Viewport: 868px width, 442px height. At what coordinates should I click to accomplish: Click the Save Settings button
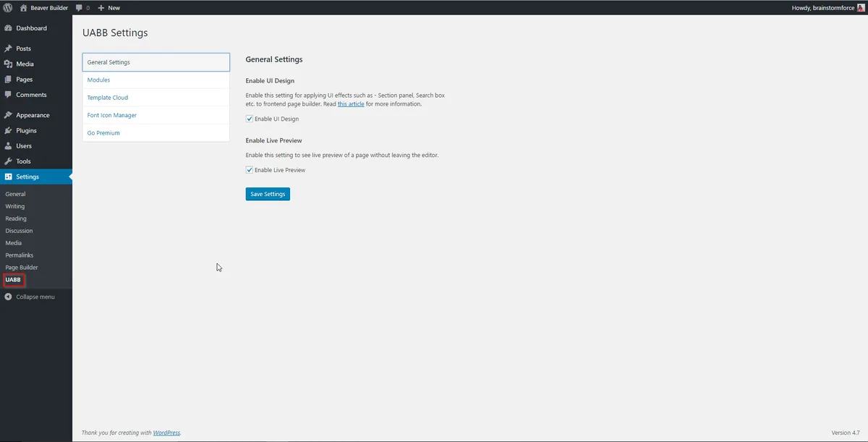[x=268, y=194]
